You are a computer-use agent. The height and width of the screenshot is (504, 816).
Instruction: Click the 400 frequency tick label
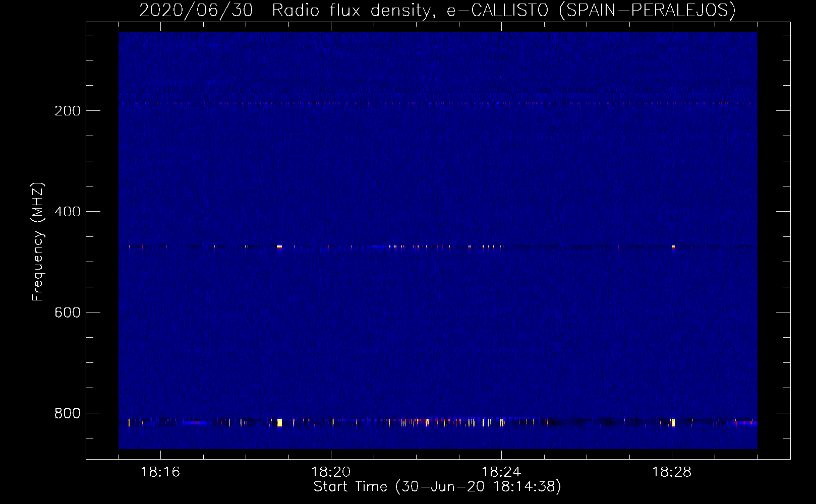point(68,212)
